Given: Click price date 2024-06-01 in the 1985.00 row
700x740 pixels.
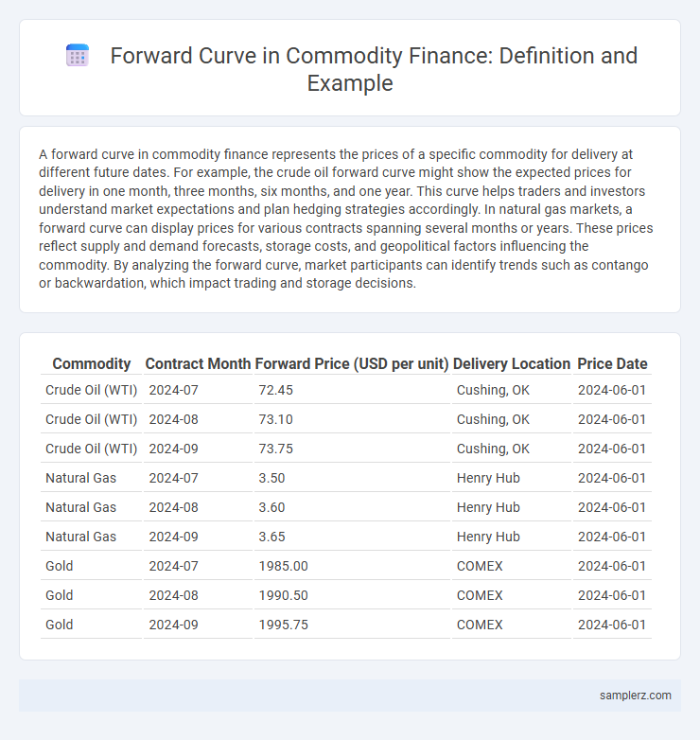Looking at the screenshot, I should [x=612, y=566].
